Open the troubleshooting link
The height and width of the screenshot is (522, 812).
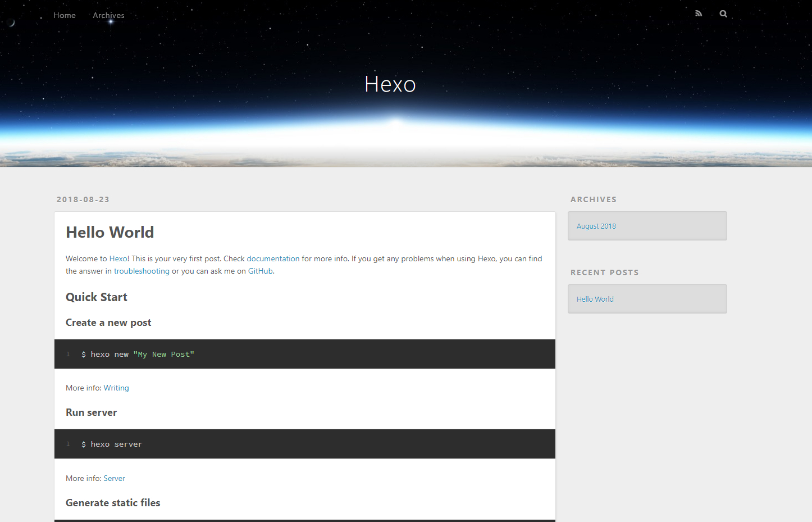tap(142, 271)
